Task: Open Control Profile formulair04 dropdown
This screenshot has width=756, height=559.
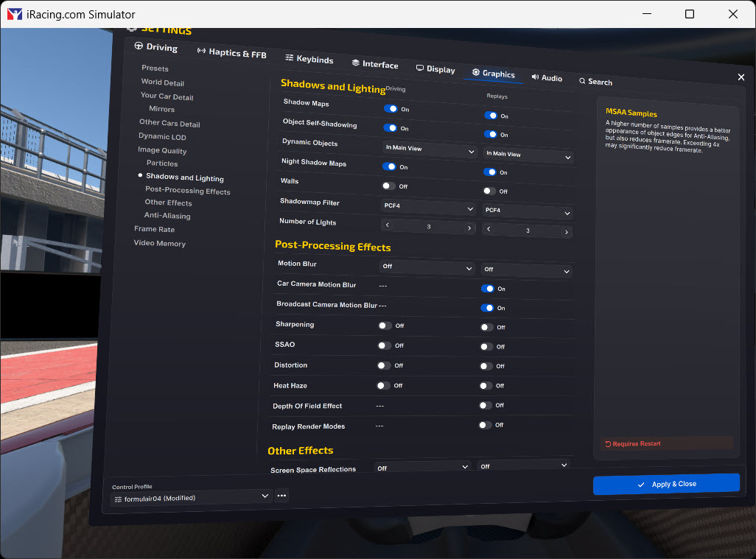Action: coord(191,497)
